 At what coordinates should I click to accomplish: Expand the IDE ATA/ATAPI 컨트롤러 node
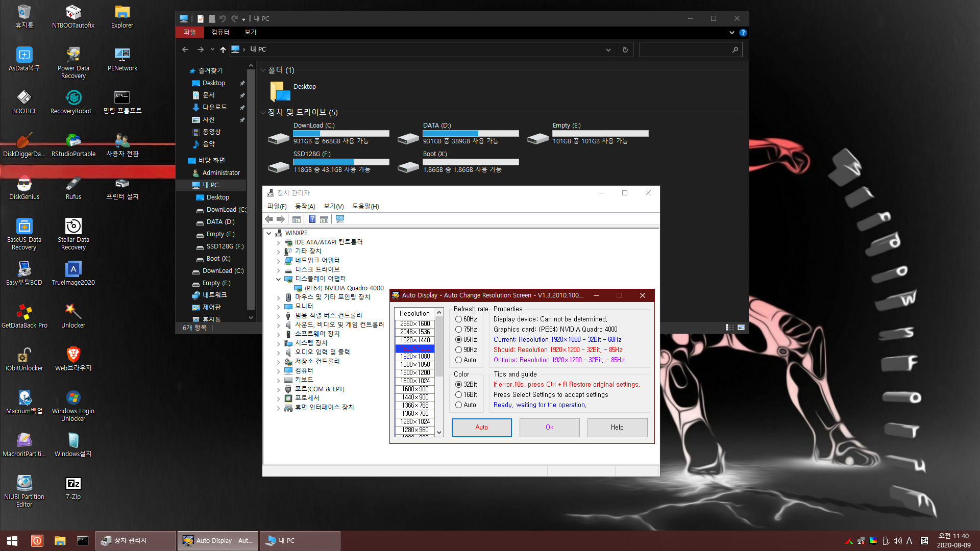(x=278, y=242)
